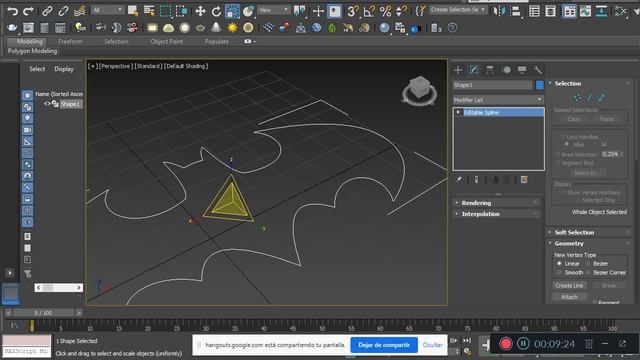Image resolution: width=640 pixels, height=360 pixels.
Task: Open the Populate ribbon tab
Action: point(216,41)
